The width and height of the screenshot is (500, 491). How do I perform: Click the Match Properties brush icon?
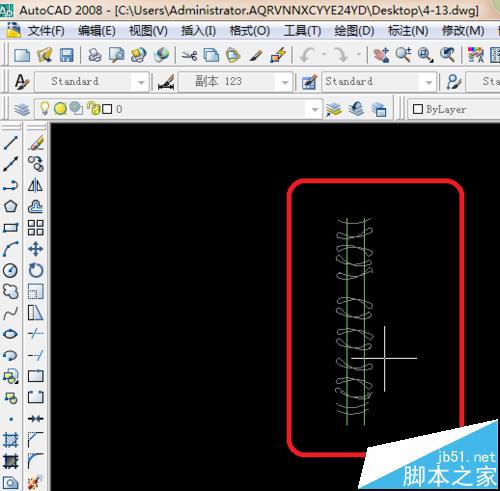[x=256, y=55]
